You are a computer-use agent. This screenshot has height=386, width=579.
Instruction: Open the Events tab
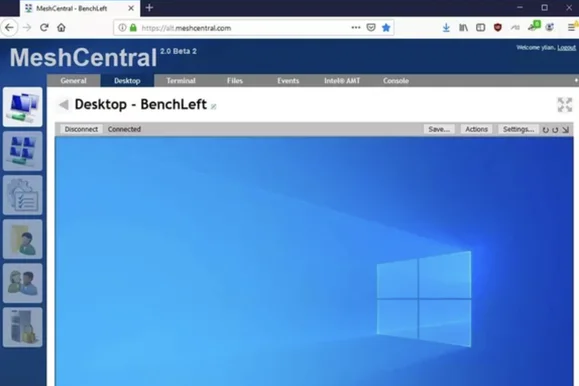tap(288, 81)
